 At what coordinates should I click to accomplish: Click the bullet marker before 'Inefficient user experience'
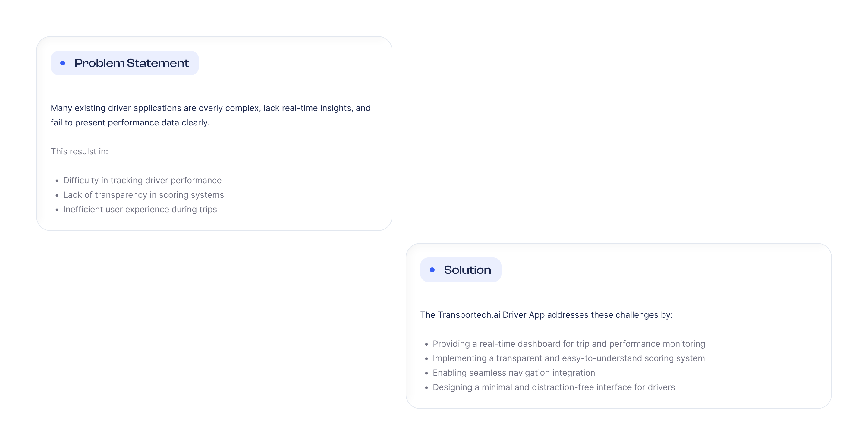pos(57,210)
